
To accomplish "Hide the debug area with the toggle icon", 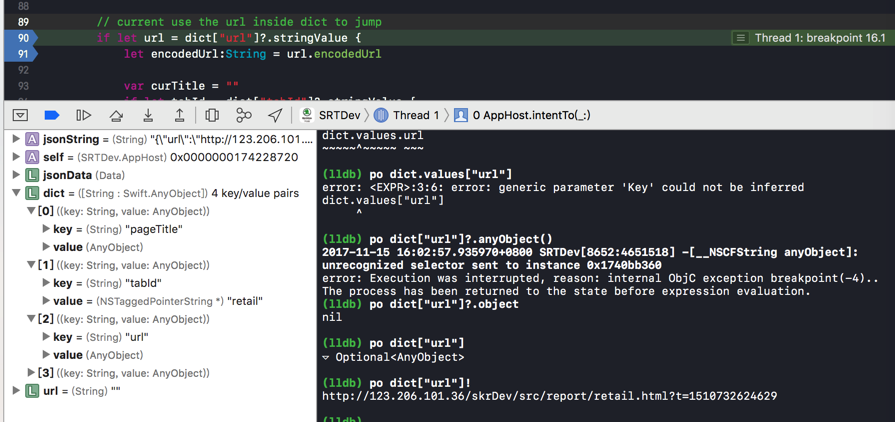I will (21, 115).
